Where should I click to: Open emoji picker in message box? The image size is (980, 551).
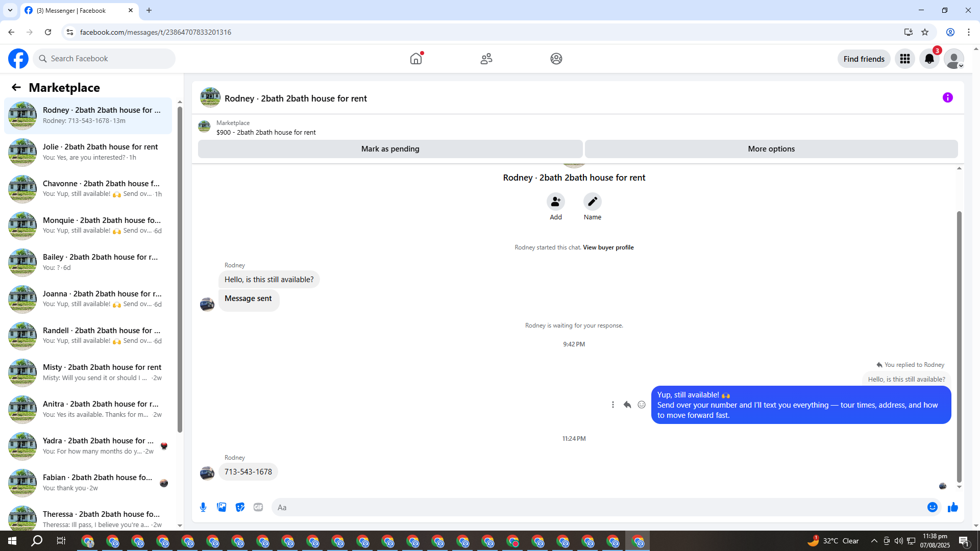pyautogui.click(x=932, y=507)
